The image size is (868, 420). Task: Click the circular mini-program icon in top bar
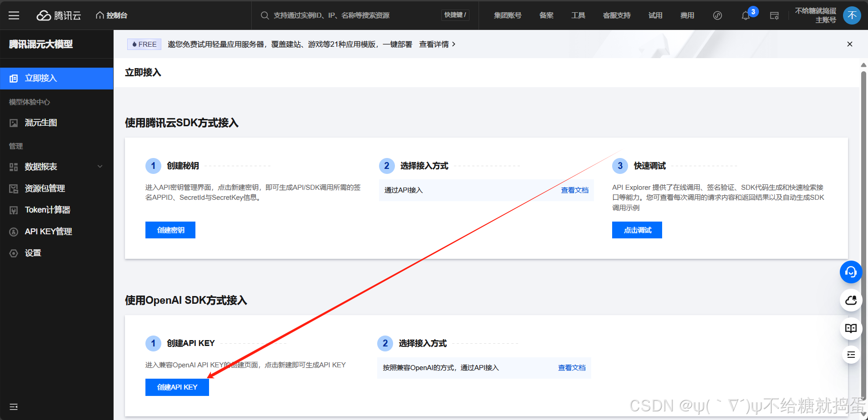click(x=718, y=15)
